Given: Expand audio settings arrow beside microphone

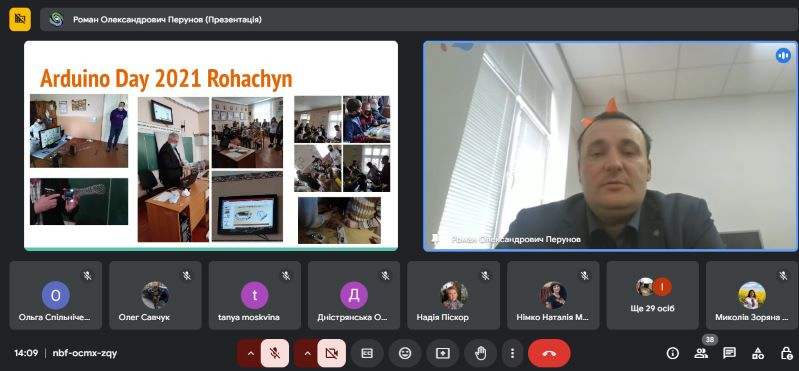Looking at the screenshot, I should coord(250,353).
